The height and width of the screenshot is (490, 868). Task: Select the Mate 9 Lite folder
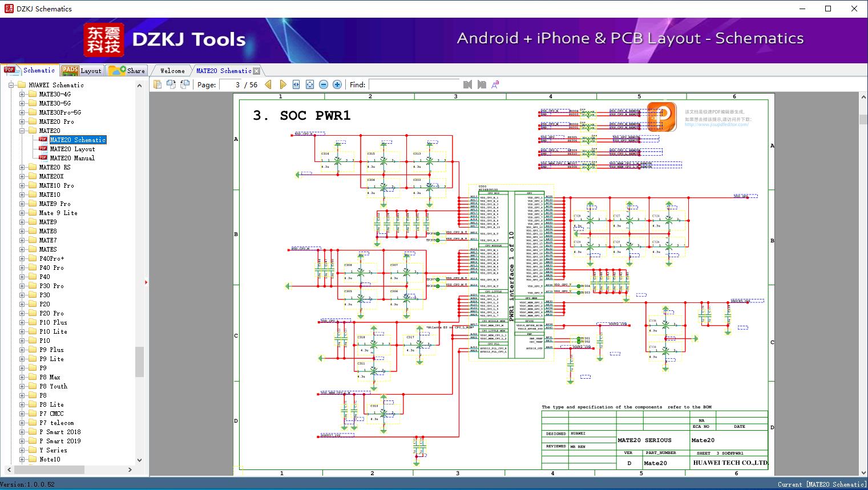58,213
